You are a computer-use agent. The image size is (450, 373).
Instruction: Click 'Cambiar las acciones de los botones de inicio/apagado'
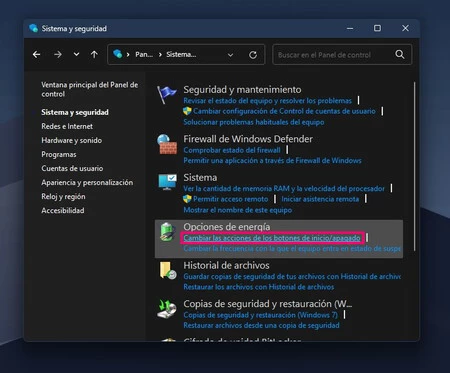point(272,238)
